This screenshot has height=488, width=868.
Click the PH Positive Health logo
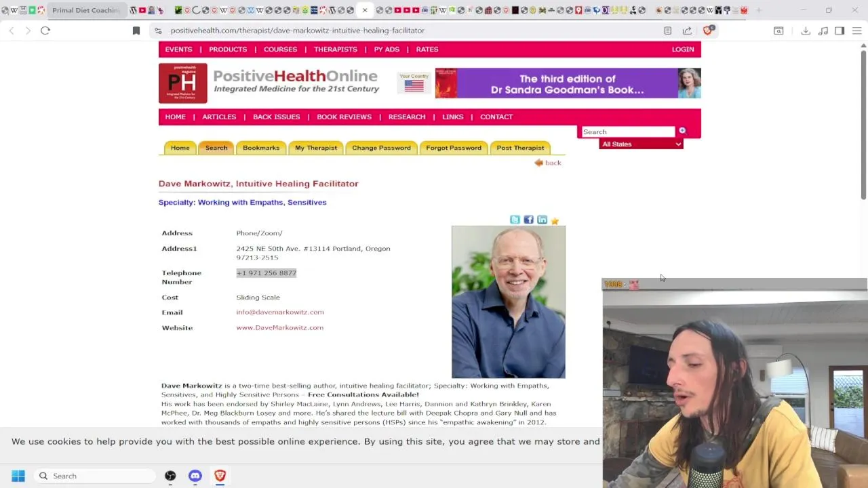183,83
